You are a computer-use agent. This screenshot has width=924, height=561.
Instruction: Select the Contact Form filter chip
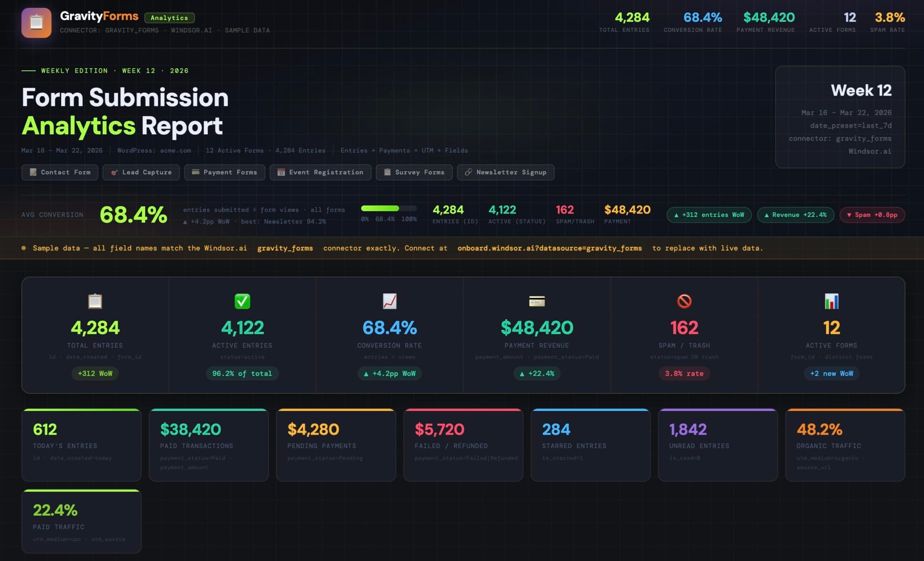(60, 172)
